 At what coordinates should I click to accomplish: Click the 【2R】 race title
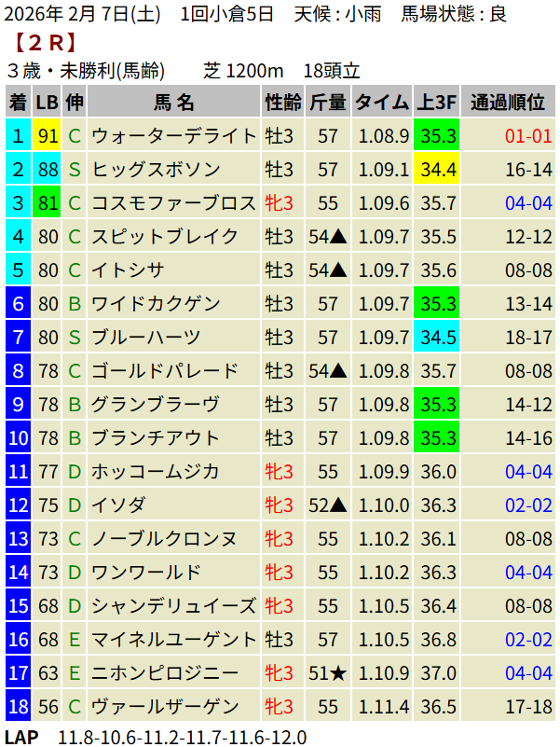click(x=46, y=42)
